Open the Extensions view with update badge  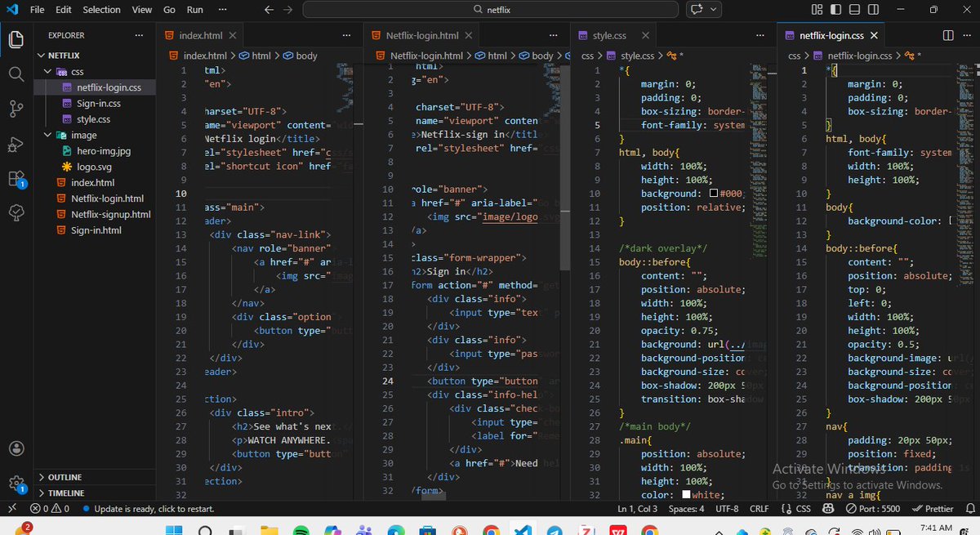pyautogui.click(x=16, y=180)
